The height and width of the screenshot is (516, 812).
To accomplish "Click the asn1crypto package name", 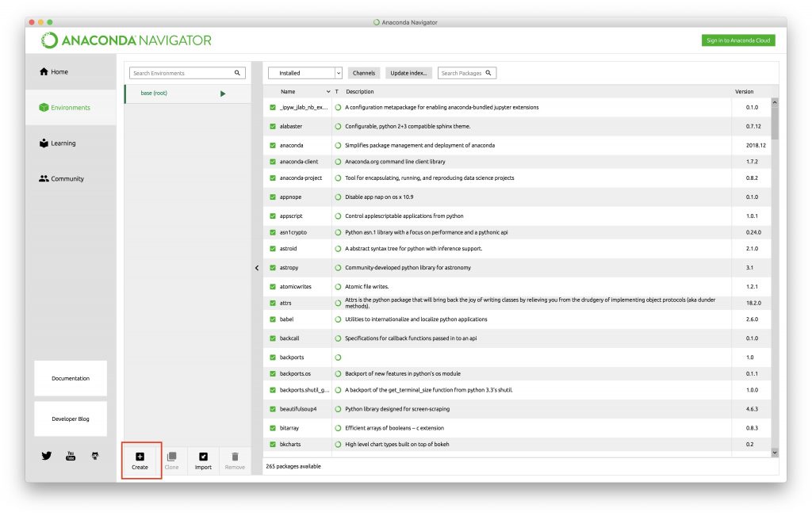I will coord(293,232).
